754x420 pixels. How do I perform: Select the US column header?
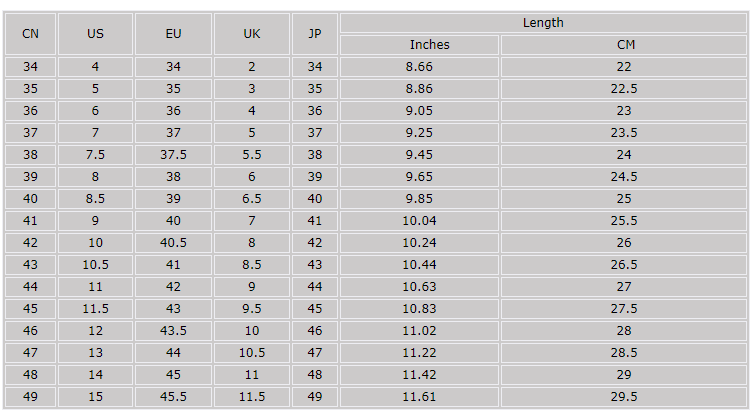pyautogui.click(x=95, y=34)
